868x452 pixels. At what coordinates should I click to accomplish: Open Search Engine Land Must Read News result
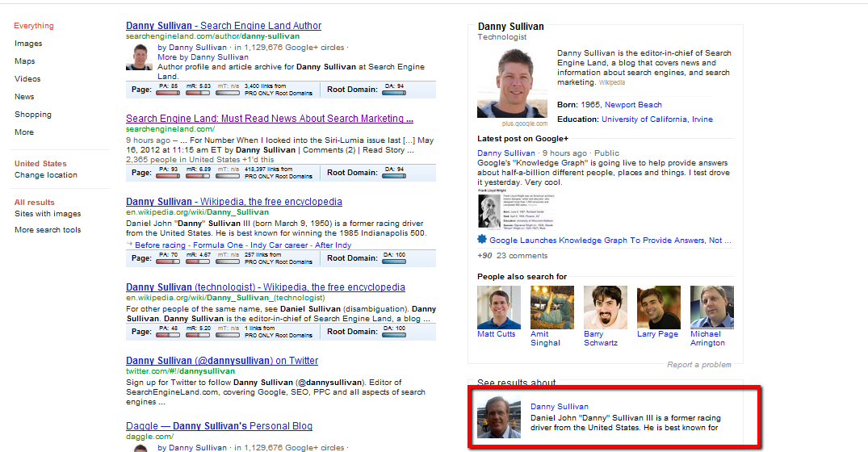point(270,119)
